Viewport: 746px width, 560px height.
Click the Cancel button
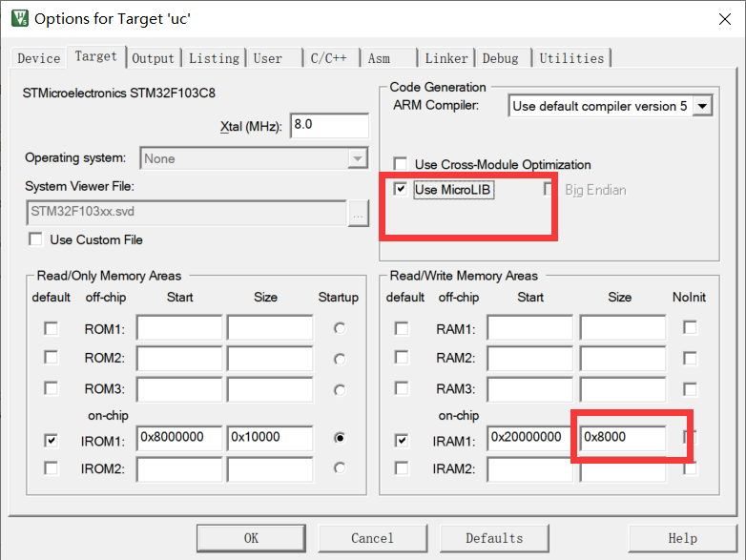(373, 538)
